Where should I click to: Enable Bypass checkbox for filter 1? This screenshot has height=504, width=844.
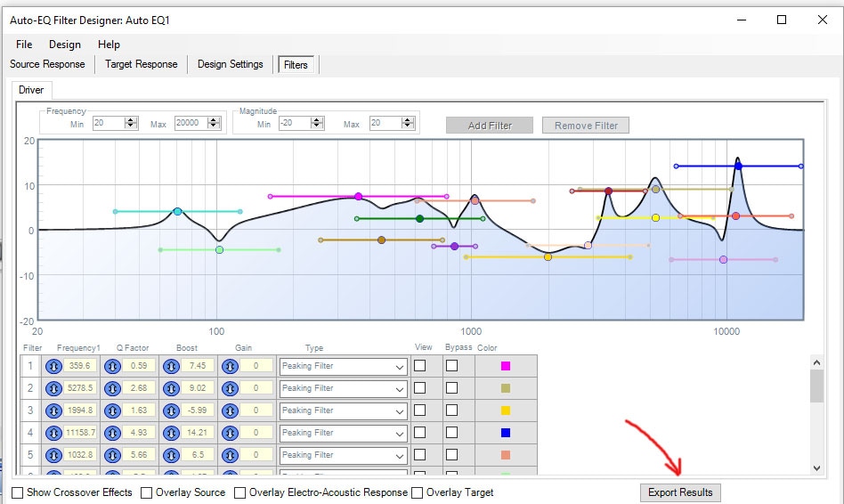[x=451, y=366]
